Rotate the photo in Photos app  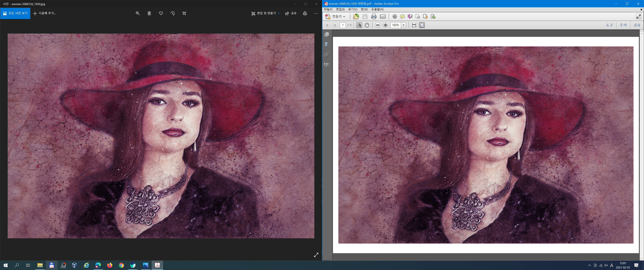pyautogui.click(x=172, y=13)
